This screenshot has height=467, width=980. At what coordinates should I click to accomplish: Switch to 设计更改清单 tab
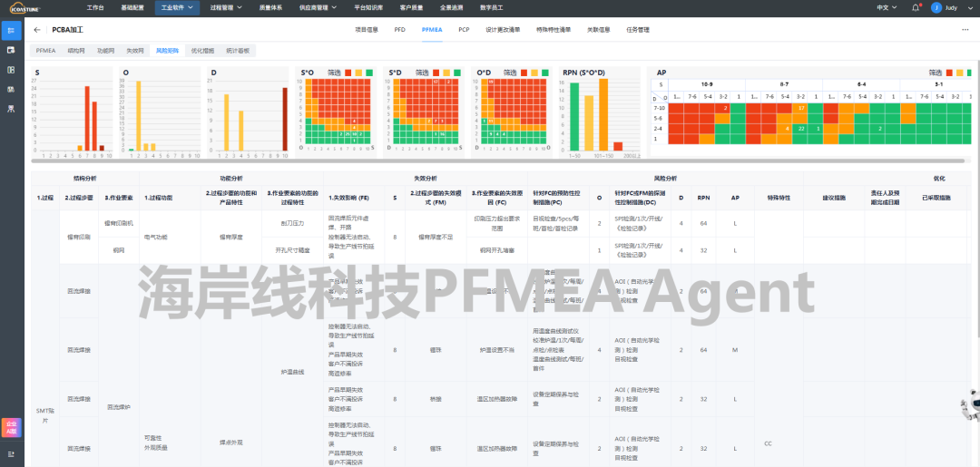click(503, 29)
